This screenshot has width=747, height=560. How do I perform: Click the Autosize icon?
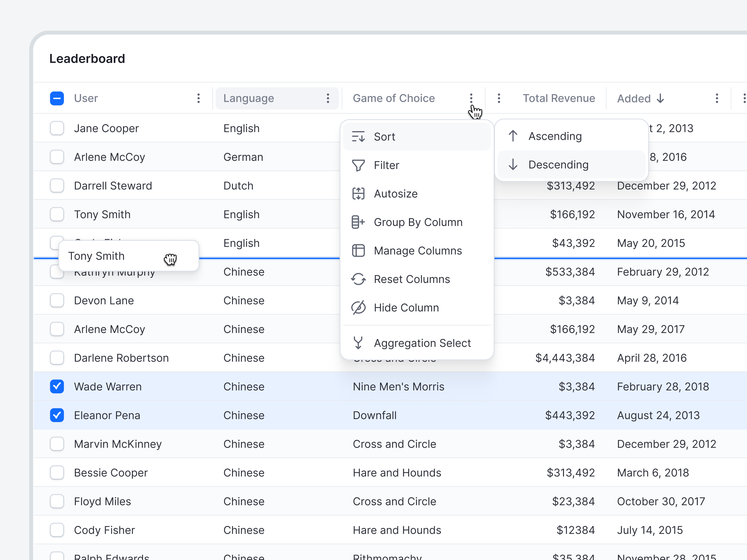[x=359, y=193]
